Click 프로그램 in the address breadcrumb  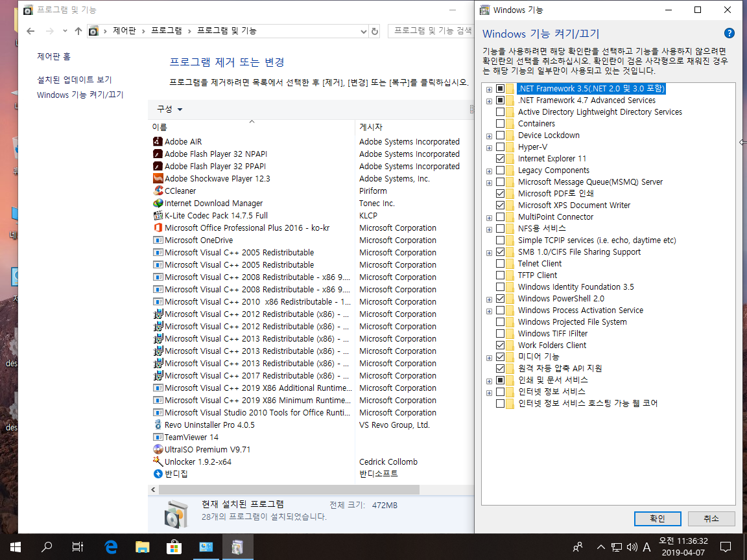[166, 30]
